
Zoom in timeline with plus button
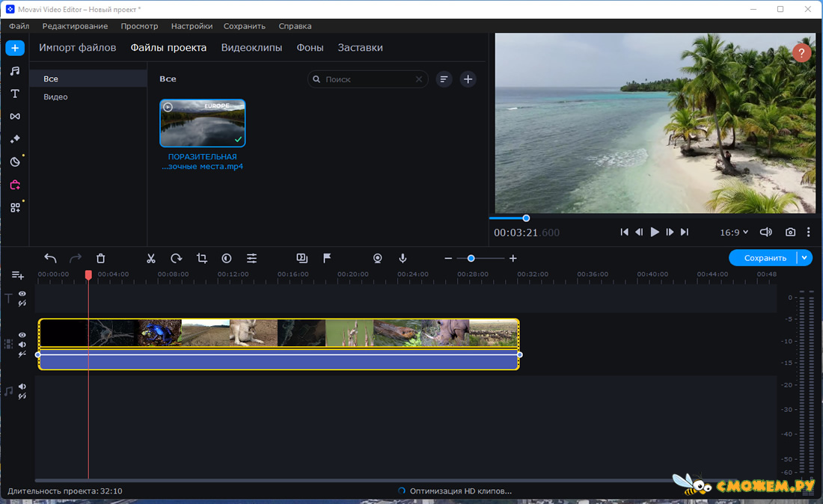(513, 258)
